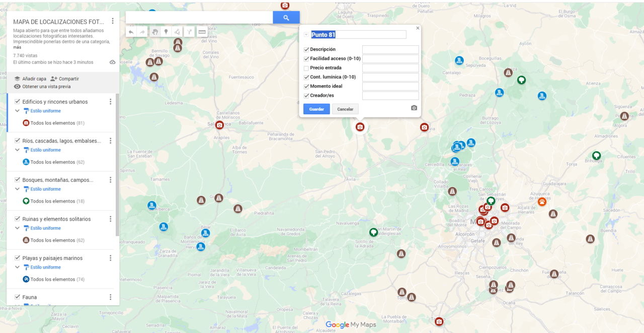Collapse the Playas y paisajes marinos style chevron
Image resolution: width=644 pixels, height=333 pixels.
pyautogui.click(x=18, y=267)
